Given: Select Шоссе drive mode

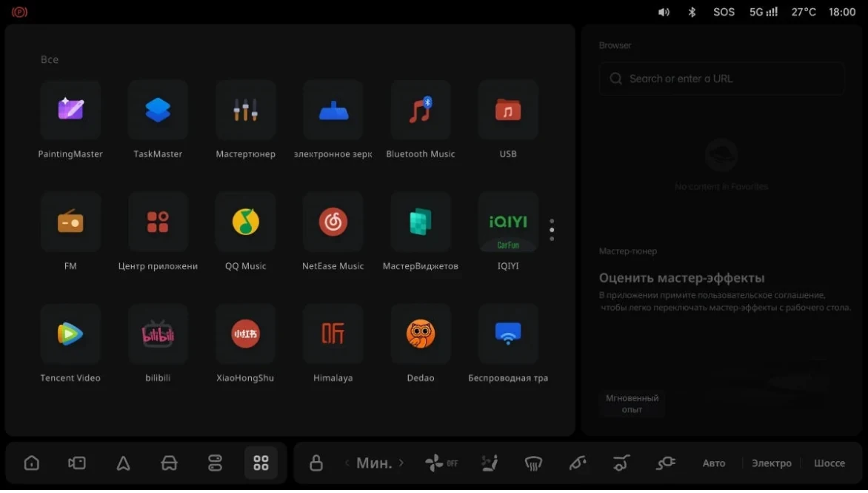Looking at the screenshot, I should click(829, 463).
